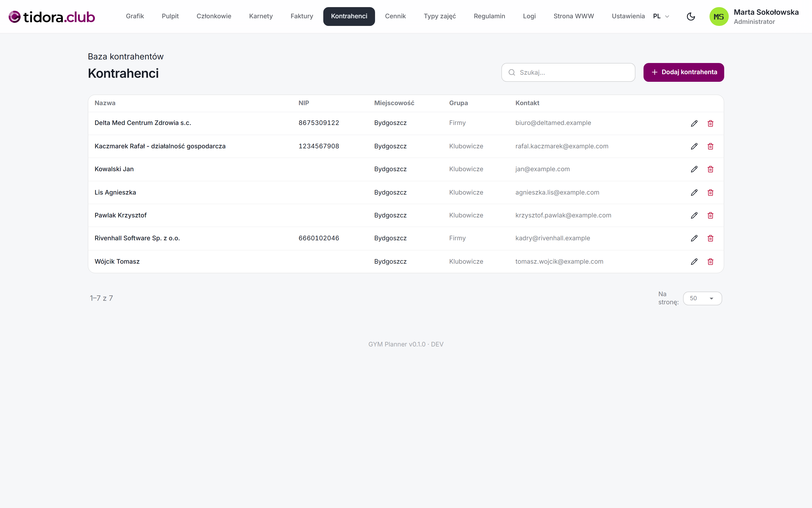Go to the Grafik tab
Screen dimensions: 812x508
pos(135,16)
